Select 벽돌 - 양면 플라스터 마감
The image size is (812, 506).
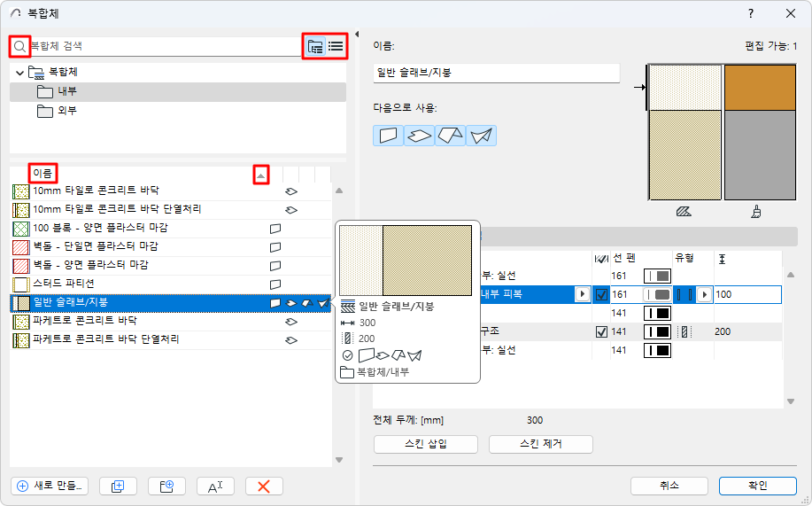click(170, 266)
